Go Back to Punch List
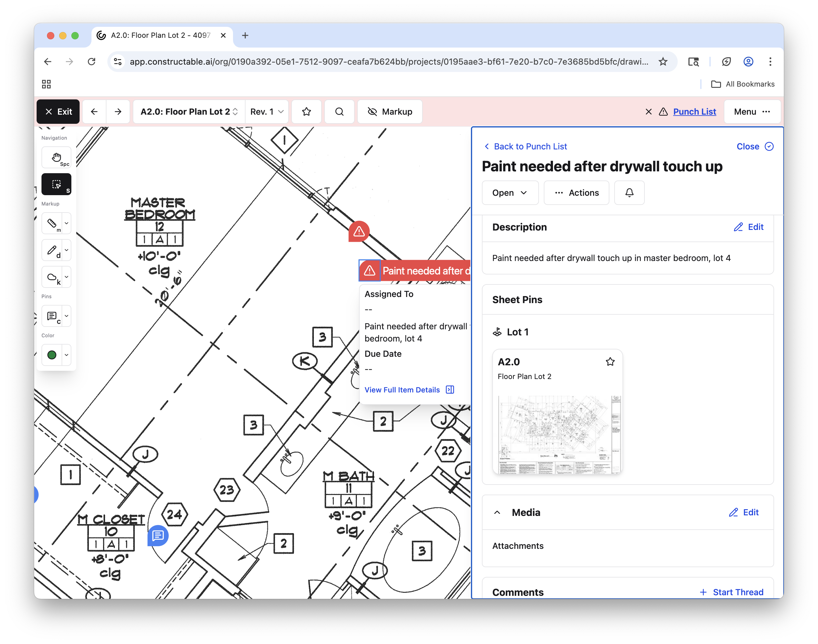Screen dimensions: 818x644 526,146
